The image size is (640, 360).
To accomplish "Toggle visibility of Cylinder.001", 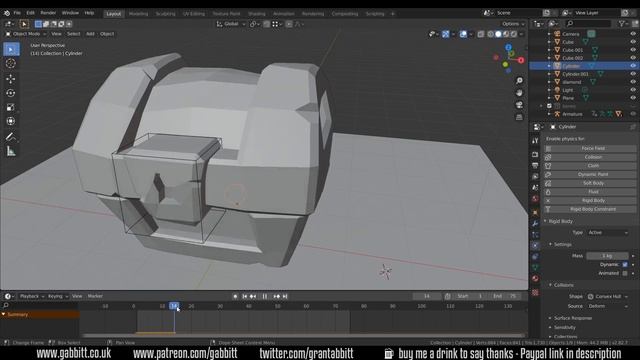I will pyautogui.click(x=633, y=74).
